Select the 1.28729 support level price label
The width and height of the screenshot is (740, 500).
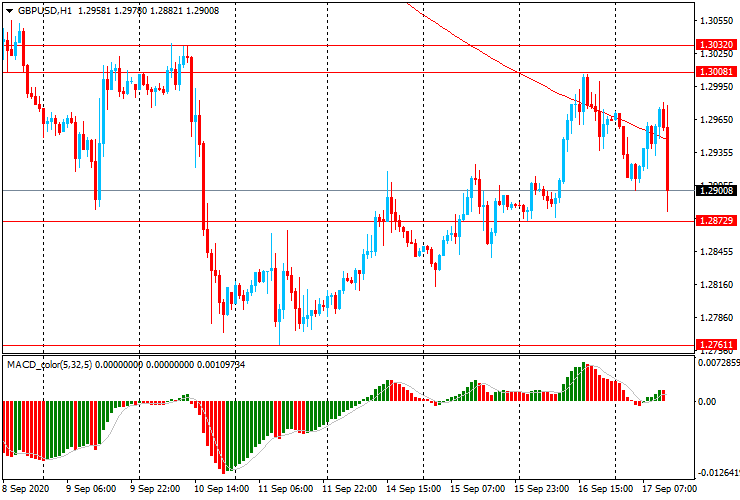coord(716,220)
